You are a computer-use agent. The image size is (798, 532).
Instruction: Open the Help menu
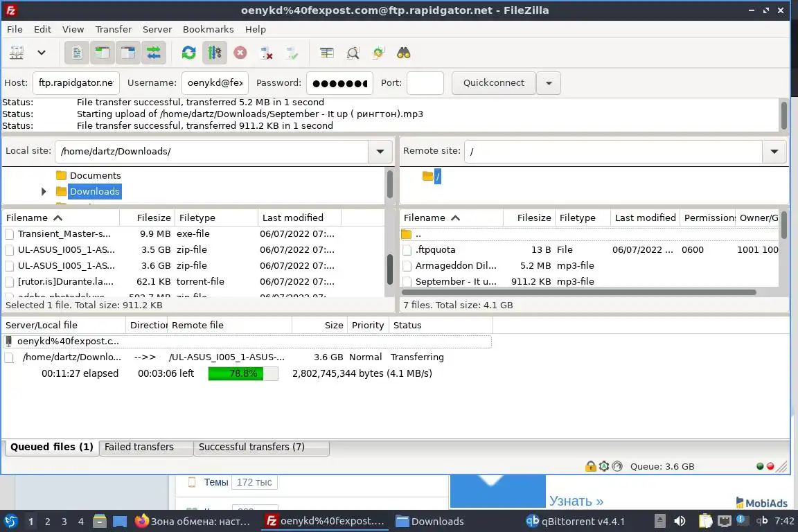256,30
